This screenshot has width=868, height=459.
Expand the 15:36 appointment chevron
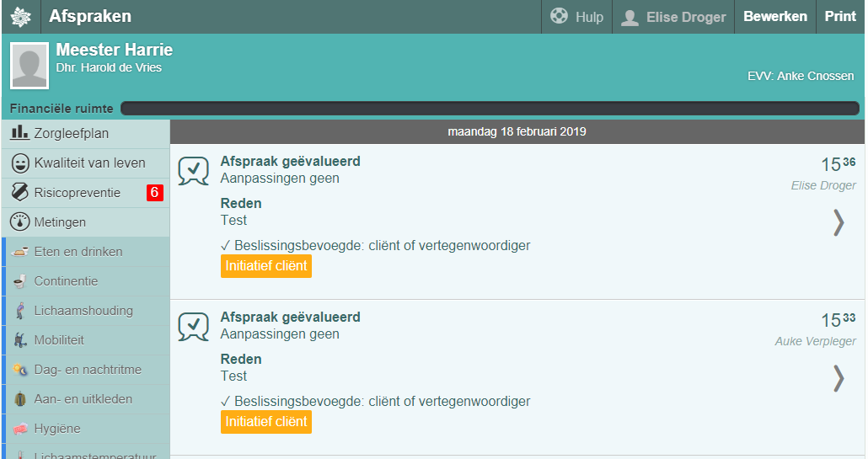838,222
